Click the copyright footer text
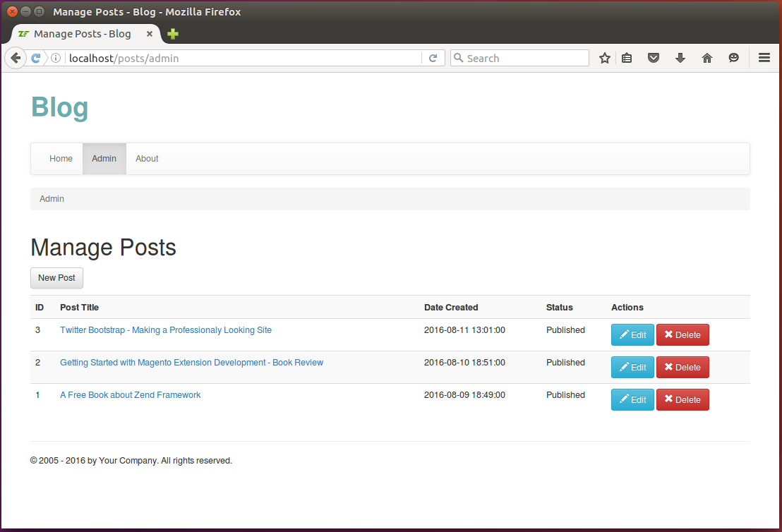Screen dimensions: 782x532 coord(131,461)
